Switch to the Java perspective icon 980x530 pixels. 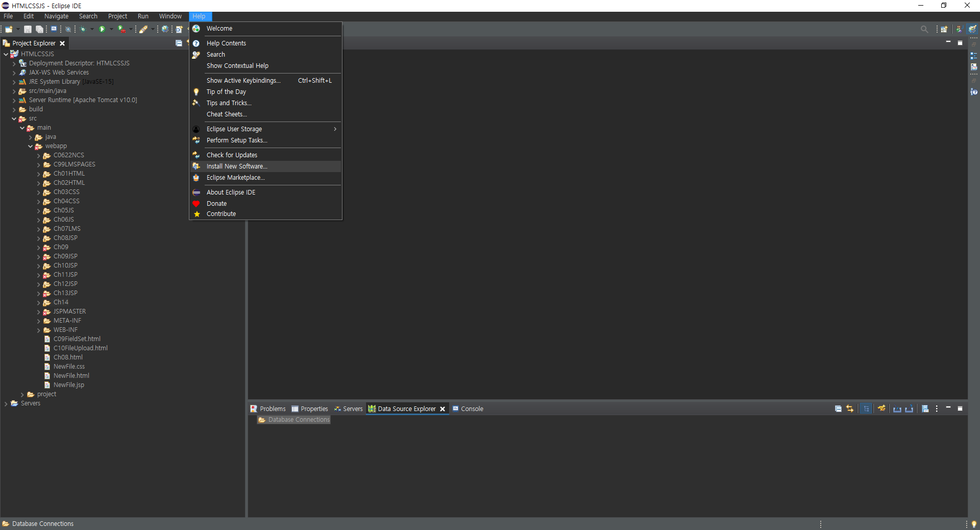click(959, 29)
